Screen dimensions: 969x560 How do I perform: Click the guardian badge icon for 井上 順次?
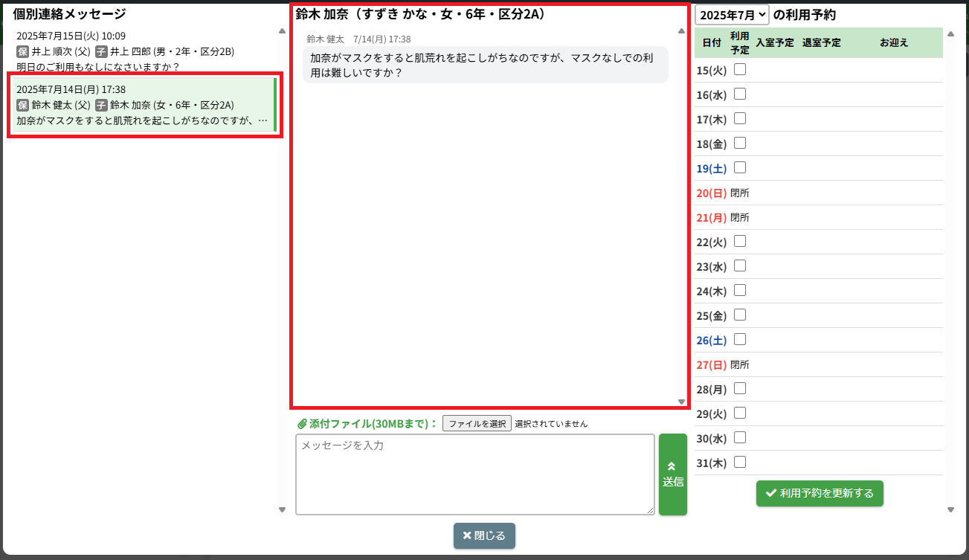pos(22,51)
